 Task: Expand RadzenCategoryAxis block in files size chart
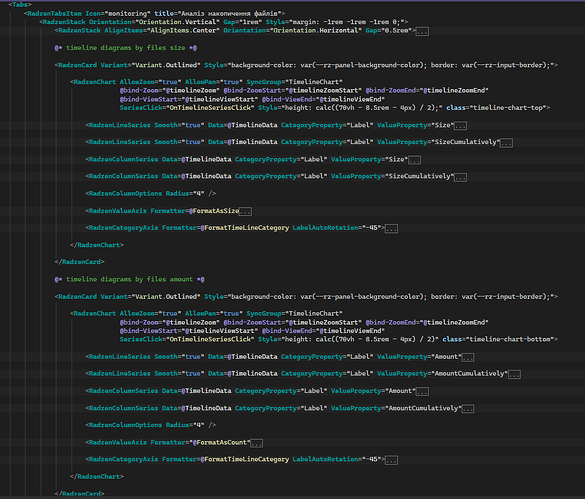pyautogui.click(x=391, y=229)
